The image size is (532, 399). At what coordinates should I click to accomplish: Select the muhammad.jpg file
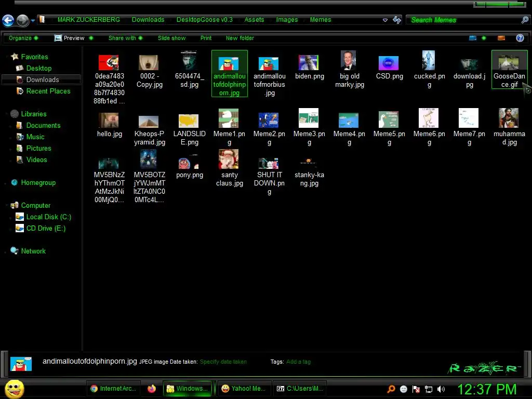tap(509, 128)
